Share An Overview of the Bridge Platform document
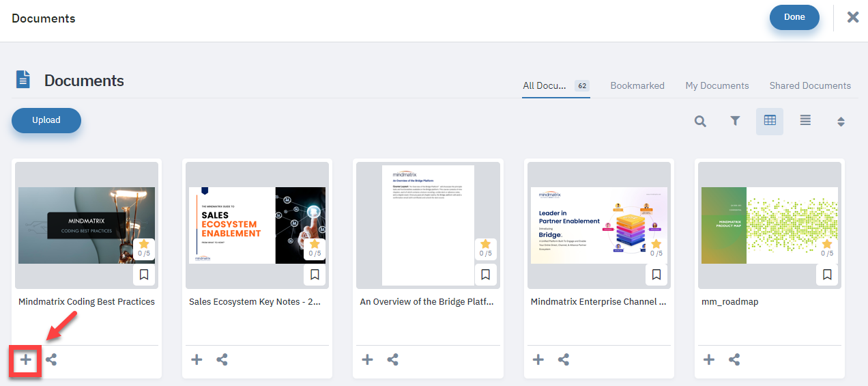This screenshot has width=868, height=386. point(392,359)
